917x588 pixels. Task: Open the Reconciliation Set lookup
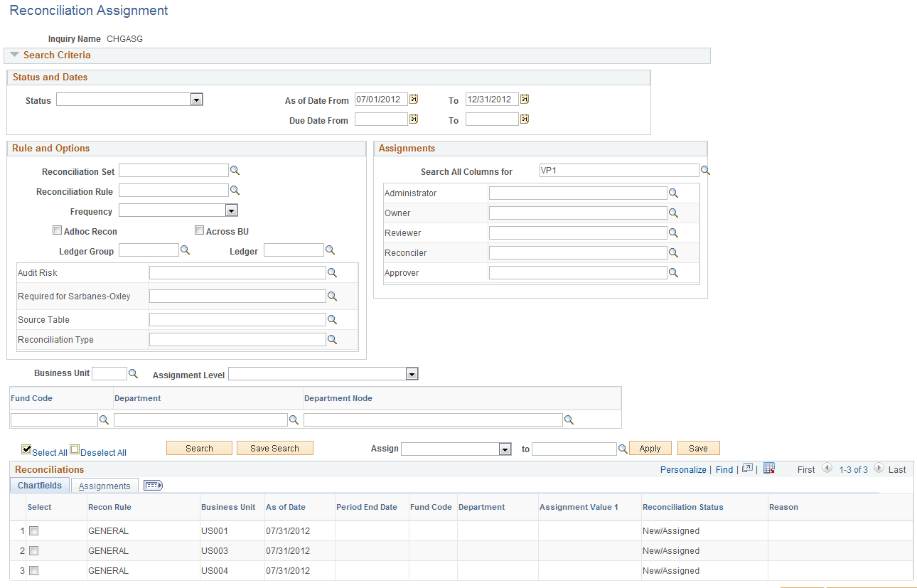coord(235,170)
